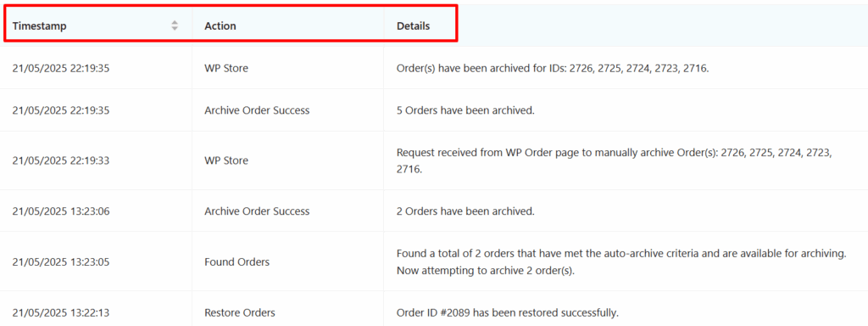Click Archive Order Success beside 5 Orders row
This screenshot has height=326, width=868.
[x=257, y=110]
